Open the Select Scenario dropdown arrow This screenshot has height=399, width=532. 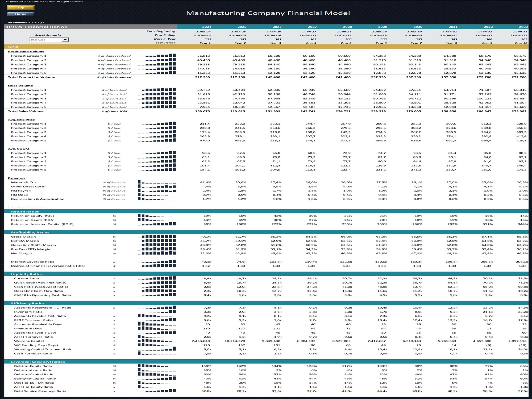click(65, 40)
